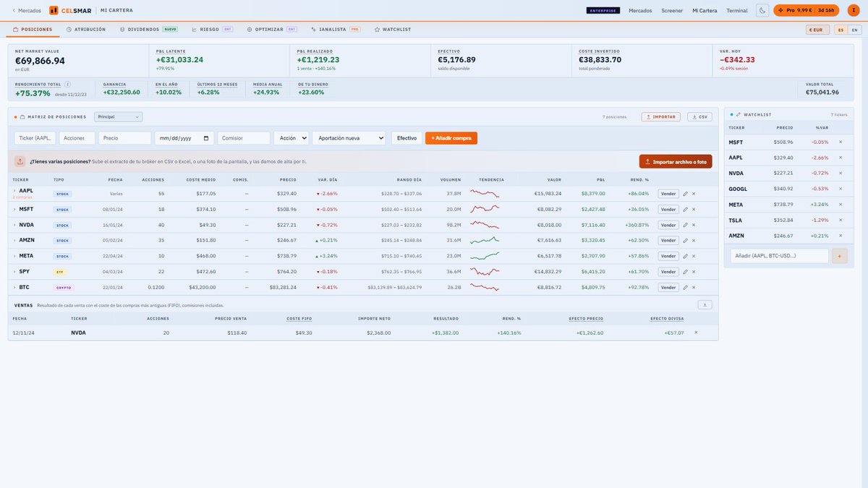868x488 pixels.
Task: Open the EUR currency selector
Action: click(817, 30)
